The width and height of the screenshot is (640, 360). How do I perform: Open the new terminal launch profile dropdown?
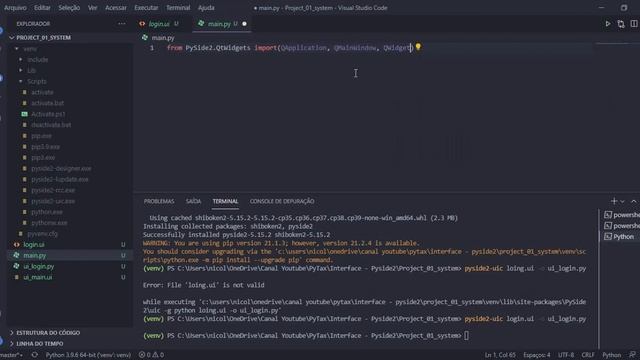click(622, 201)
